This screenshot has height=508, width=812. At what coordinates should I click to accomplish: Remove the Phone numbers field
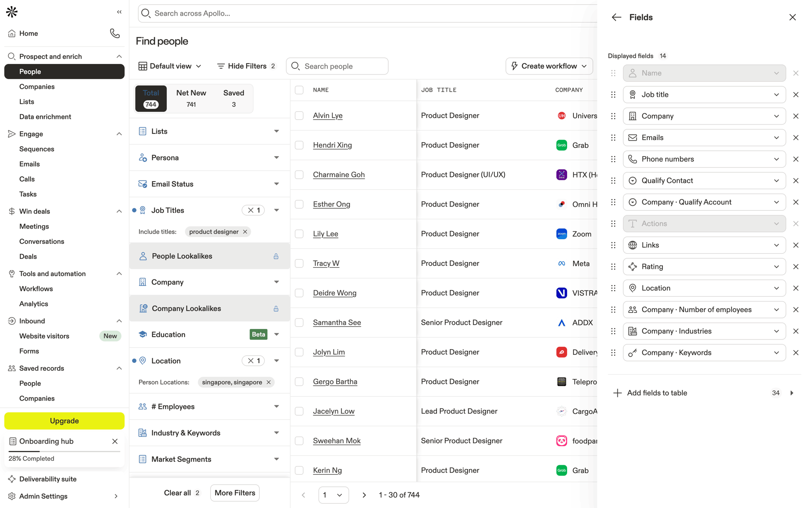click(x=796, y=159)
